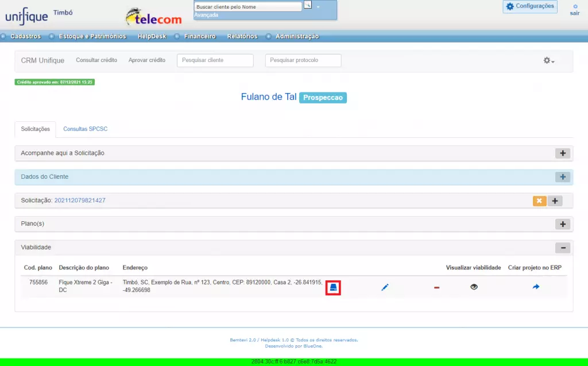View viability using the eye icon
The width and height of the screenshot is (588, 366).
point(474,287)
